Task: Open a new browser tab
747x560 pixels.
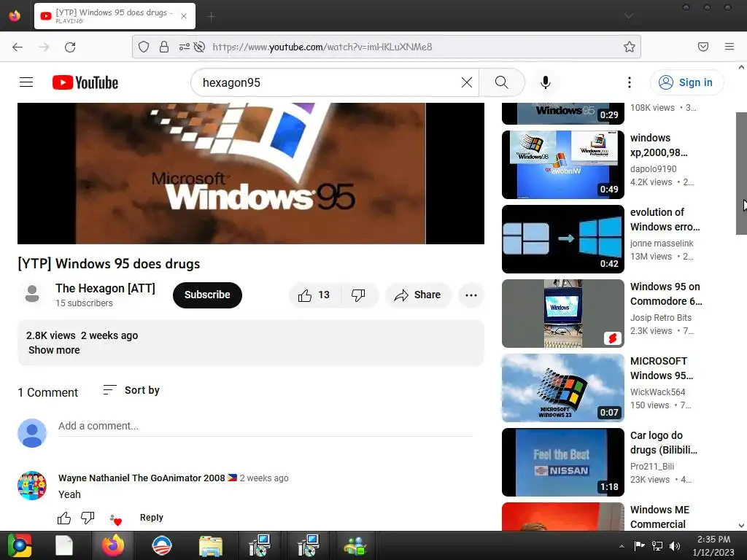Action: point(212,17)
